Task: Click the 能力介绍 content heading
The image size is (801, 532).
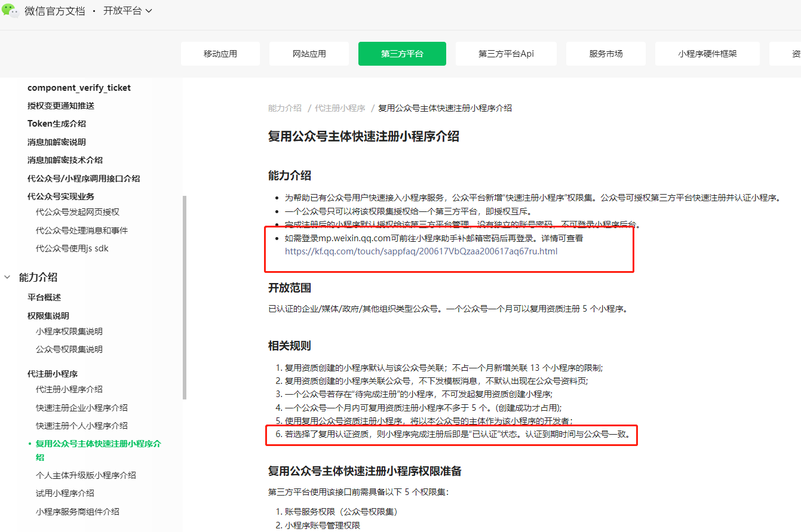Action: click(x=290, y=176)
